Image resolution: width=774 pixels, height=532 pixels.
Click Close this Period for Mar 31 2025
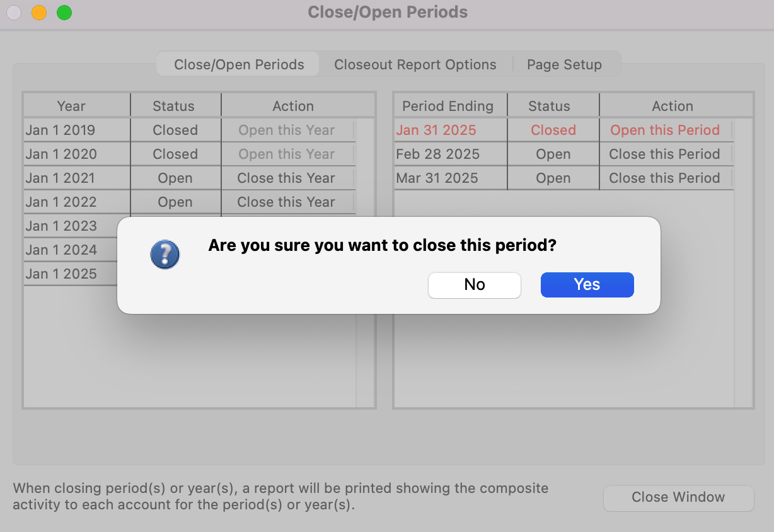(664, 178)
